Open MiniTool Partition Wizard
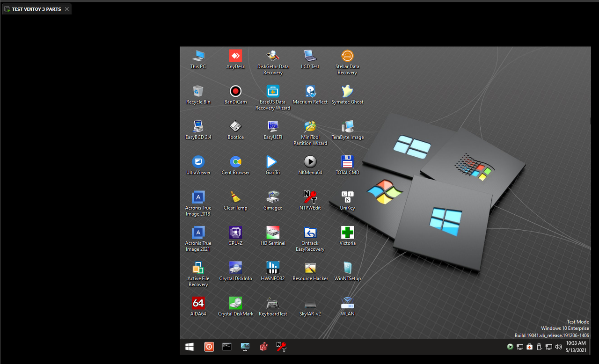 [x=310, y=133]
